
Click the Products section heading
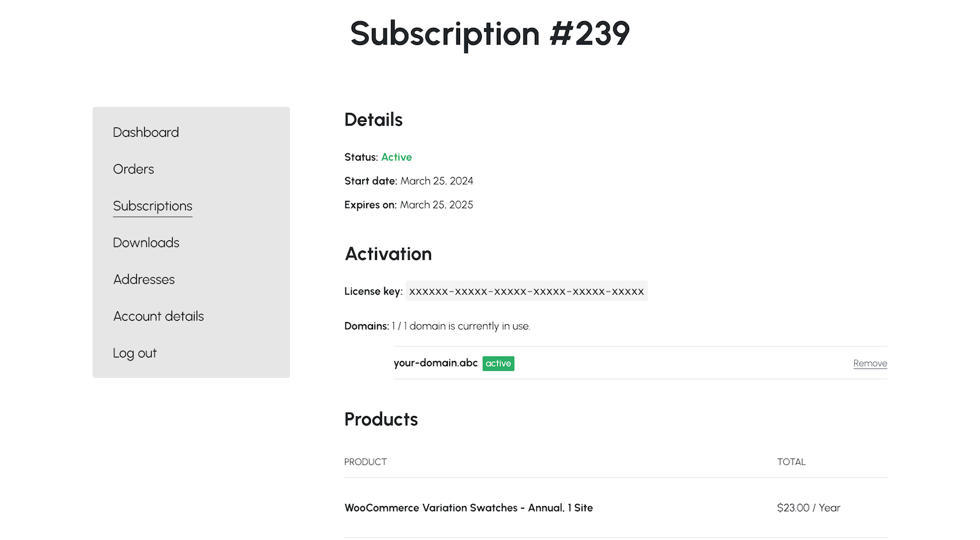point(380,419)
